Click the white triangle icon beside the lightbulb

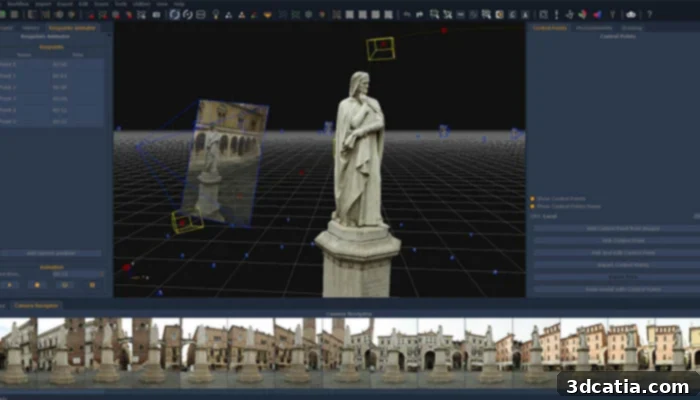pos(229,15)
